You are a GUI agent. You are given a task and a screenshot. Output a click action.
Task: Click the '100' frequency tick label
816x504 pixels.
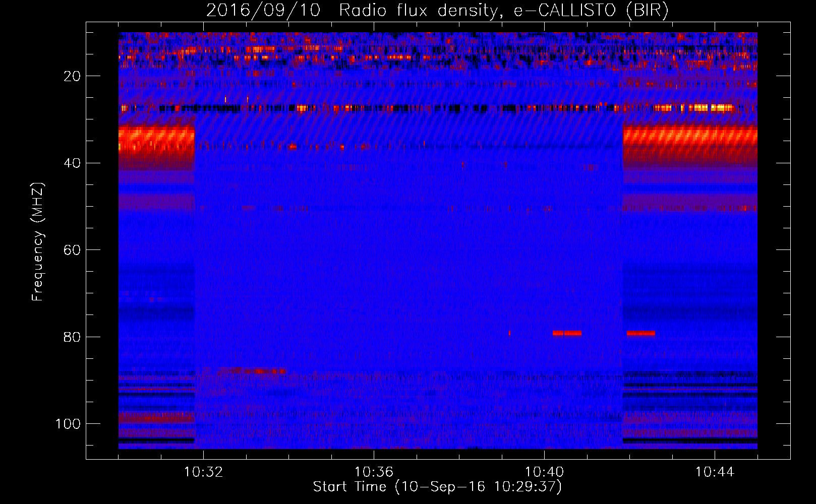(x=68, y=424)
